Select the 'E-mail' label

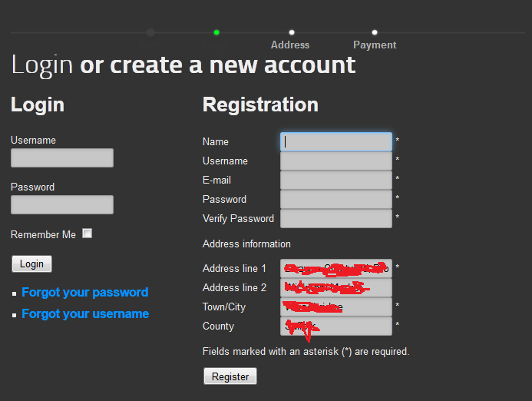(216, 180)
